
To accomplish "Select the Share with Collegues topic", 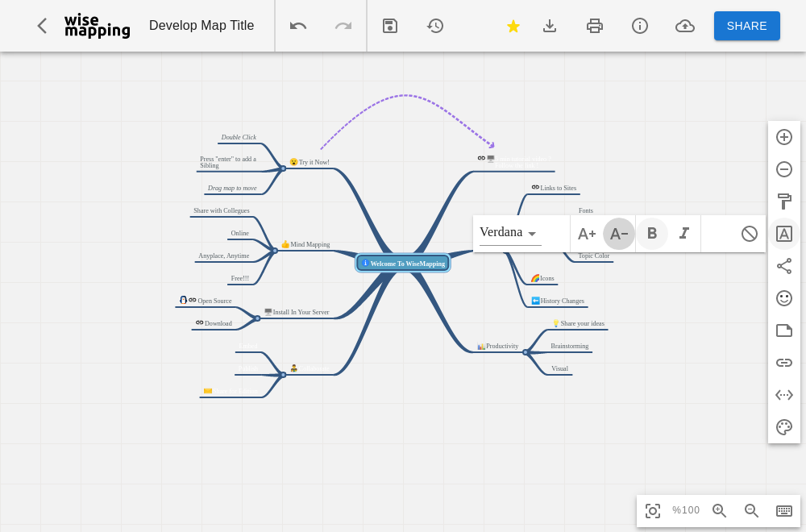I will pyautogui.click(x=222, y=210).
